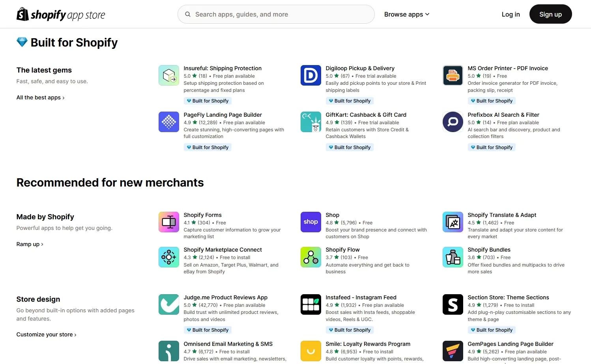Open Omnisend Email Marketing icon
Image resolution: width=591 pixels, height=364 pixels.
click(x=169, y=351)
